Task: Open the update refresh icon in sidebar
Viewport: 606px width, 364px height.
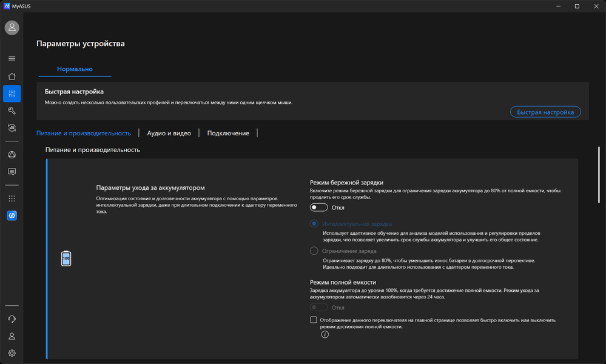Action: tap(12, 128)
